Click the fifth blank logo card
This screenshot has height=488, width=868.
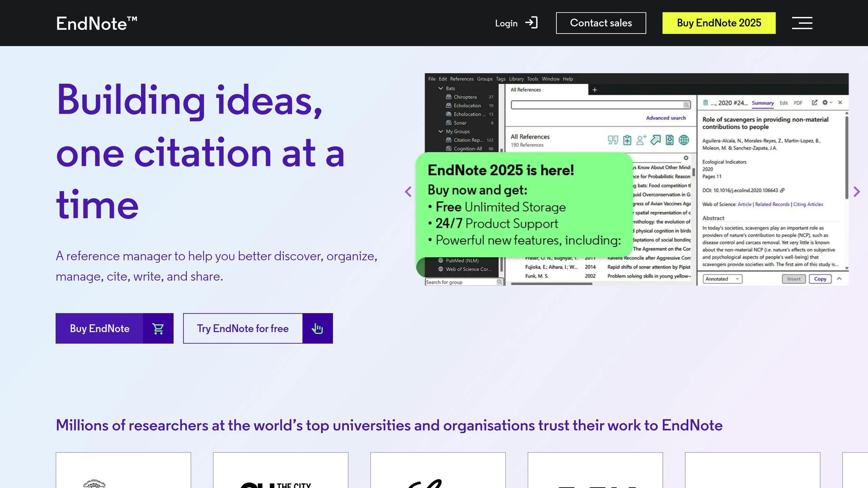coord(752,470)
